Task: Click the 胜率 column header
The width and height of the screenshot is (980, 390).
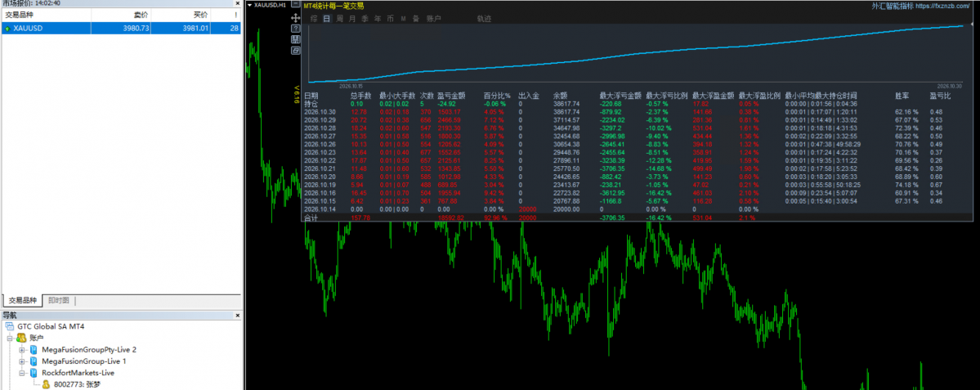Action: point(902,96)
